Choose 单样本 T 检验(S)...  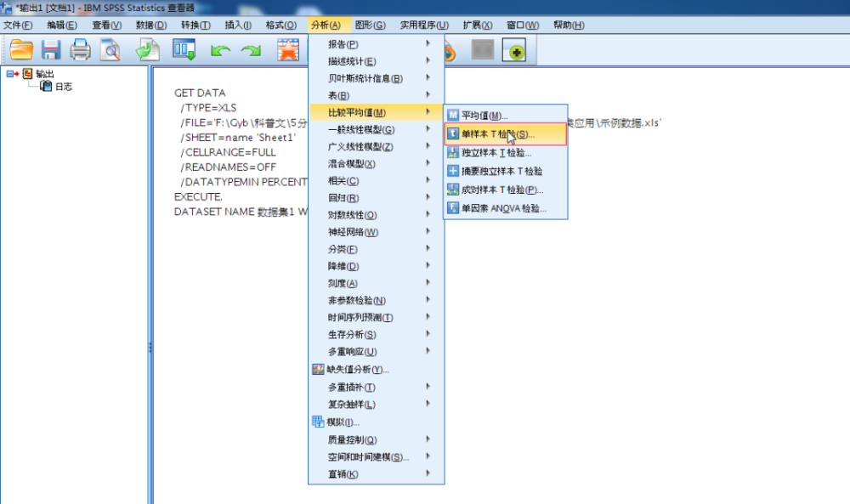click(505, 133)
